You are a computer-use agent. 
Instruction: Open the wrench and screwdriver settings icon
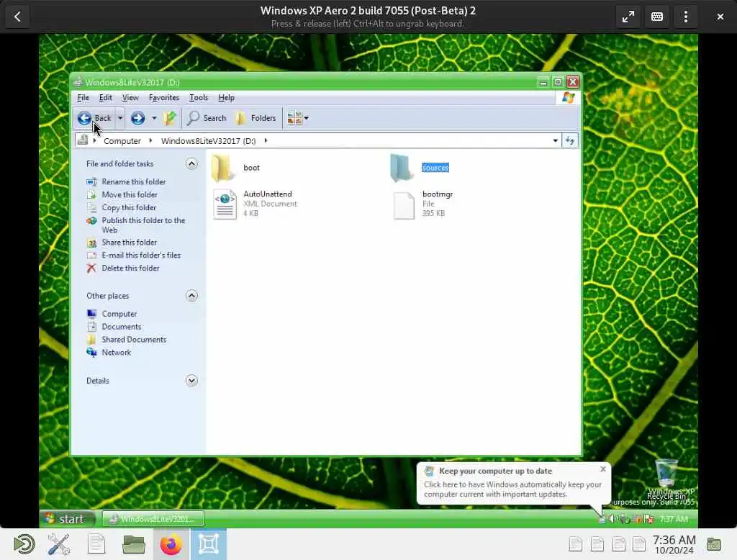pyautogui.click(x=59, y=544)
